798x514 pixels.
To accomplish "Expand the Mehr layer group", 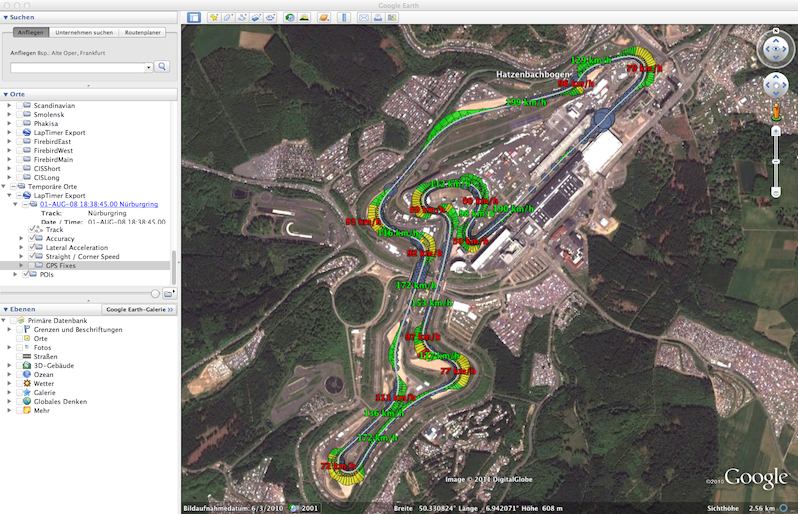I will pyautogui.click(x=9, y=410).
